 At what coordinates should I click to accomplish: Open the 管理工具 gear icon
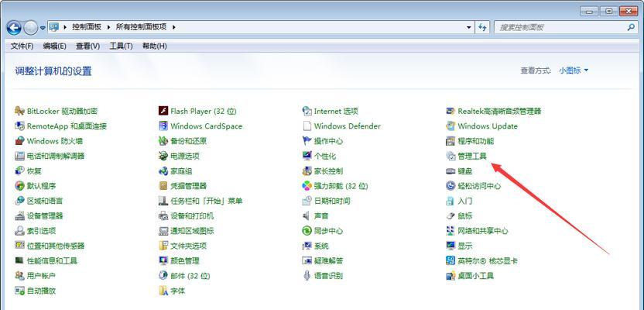click(450, 156)
